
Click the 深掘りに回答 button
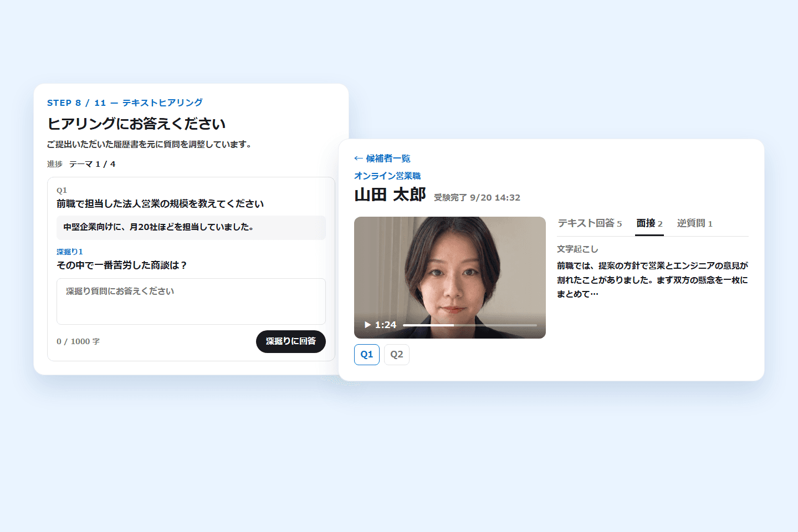291,341
